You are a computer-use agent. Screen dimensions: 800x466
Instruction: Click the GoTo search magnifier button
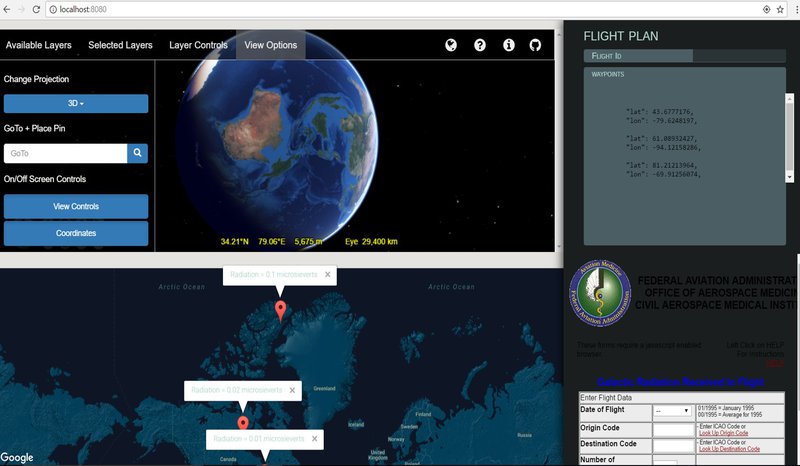pyautogui.click(x=138, y=153)
